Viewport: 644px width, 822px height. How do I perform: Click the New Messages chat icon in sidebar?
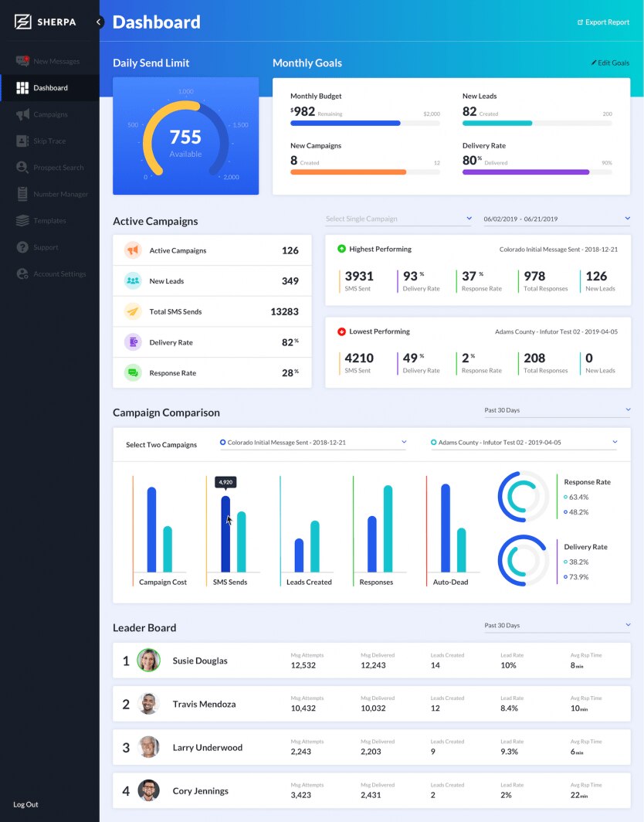pyautogui.click(x=22, y=61)
